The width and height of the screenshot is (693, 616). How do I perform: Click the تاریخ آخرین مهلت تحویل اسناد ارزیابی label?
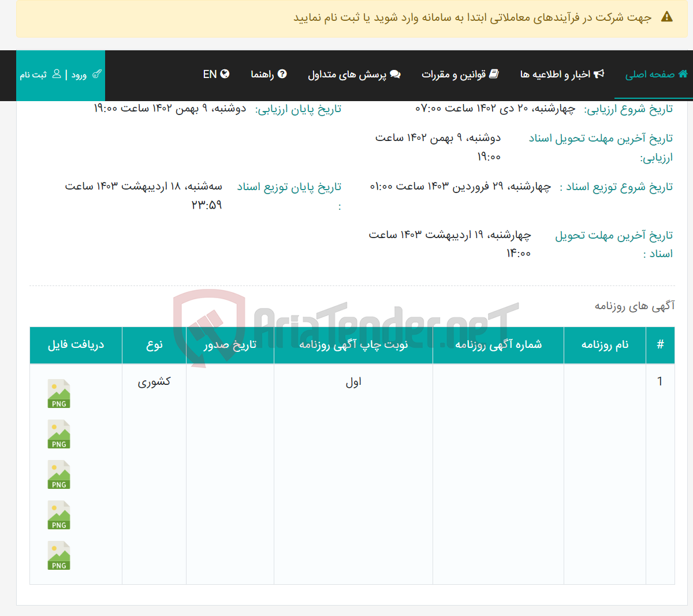point(601,147)
